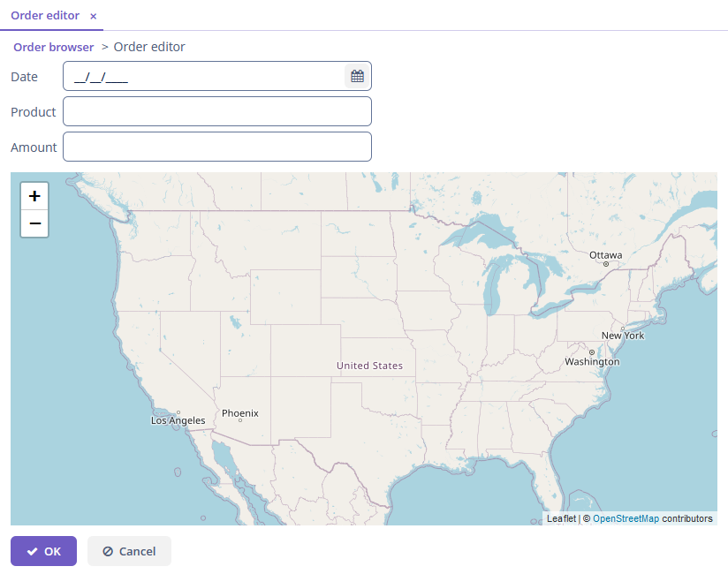Screen dimensions: 728x574
Task: Click the Phoenix city label on map
Action: [240, 413]
